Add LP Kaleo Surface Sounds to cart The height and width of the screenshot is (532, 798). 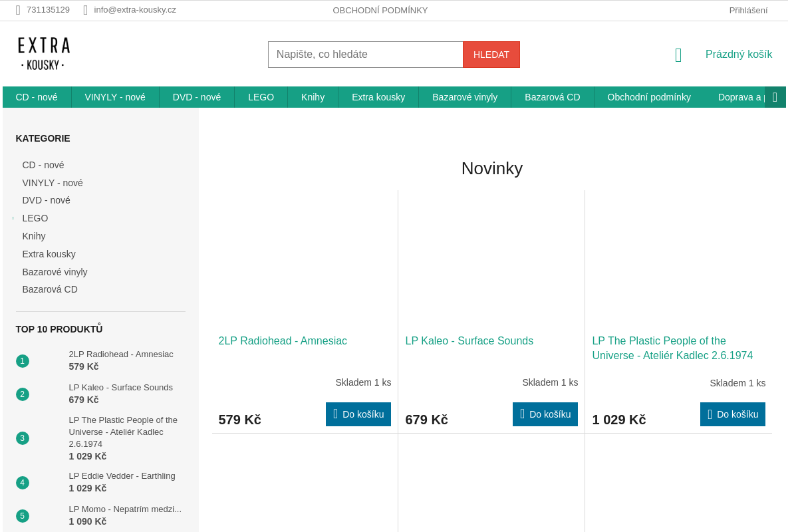(545, 414)
